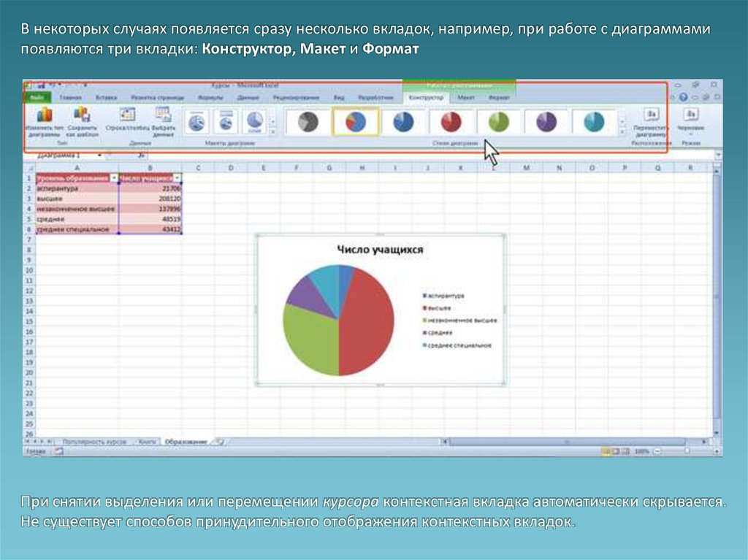Choose the purple pie chart style
The width and height of the screenshot is (748, 560).
546,122
